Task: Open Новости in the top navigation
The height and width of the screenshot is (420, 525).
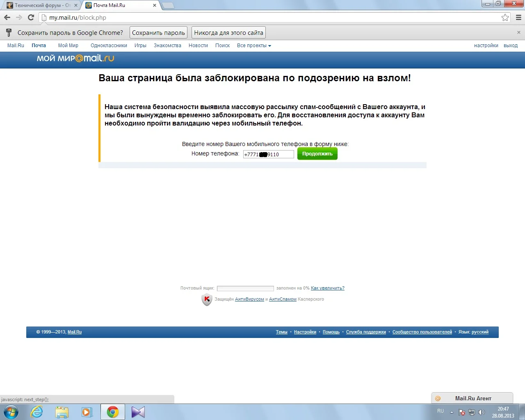Action: [x=198, y=46]
